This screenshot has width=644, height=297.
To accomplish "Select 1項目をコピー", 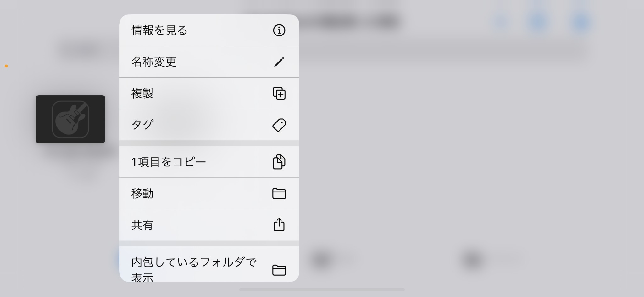I will click(209, 162).
